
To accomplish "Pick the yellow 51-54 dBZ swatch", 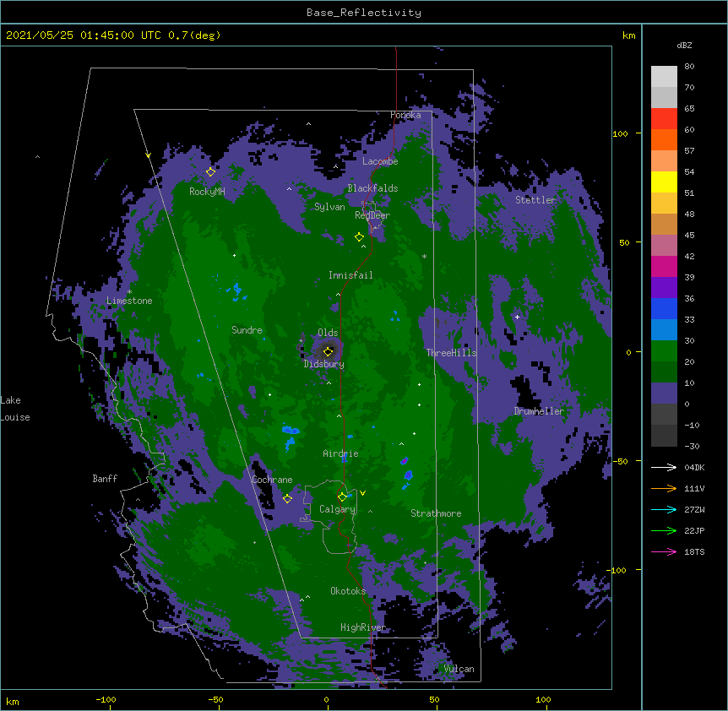I will pyautogui.click(x=664, y=182).
